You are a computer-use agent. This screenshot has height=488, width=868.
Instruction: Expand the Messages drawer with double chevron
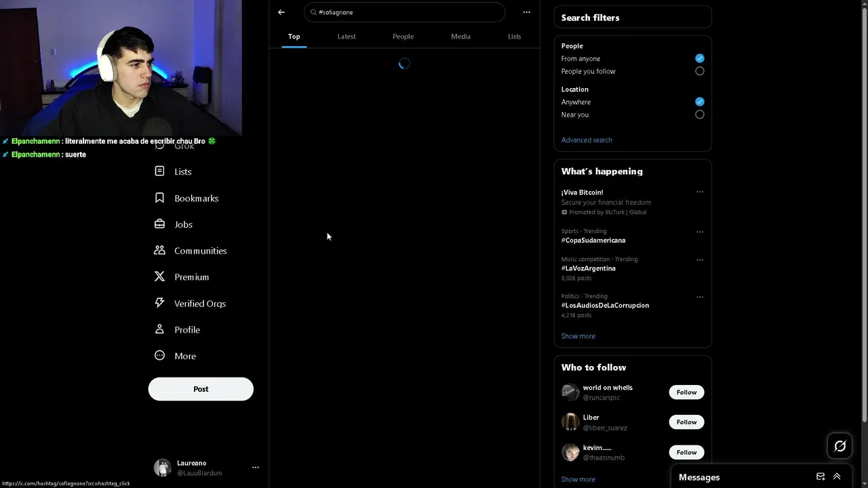[837, 476]
